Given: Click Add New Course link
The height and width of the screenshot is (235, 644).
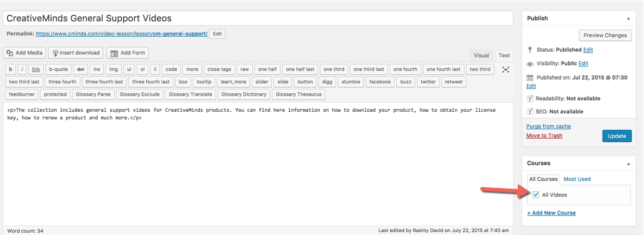Looking at the screenshot, I should coord(551,213).
